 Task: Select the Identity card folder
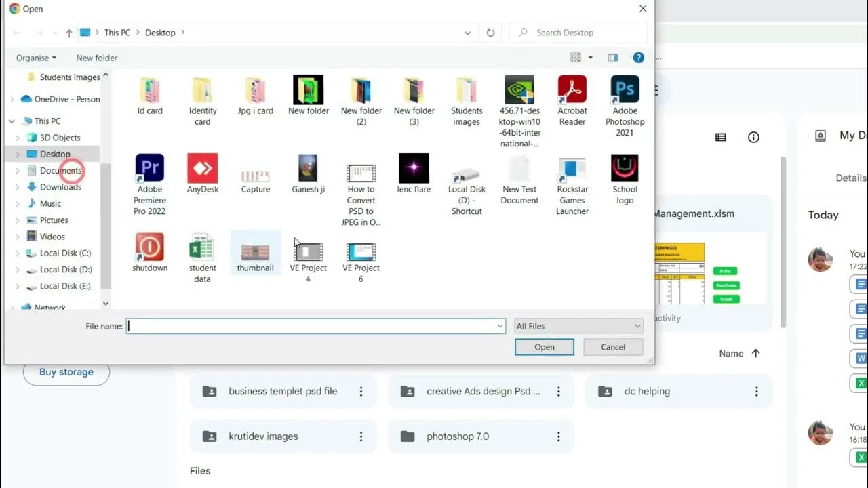pyautogui.click(x=203, y=101)
